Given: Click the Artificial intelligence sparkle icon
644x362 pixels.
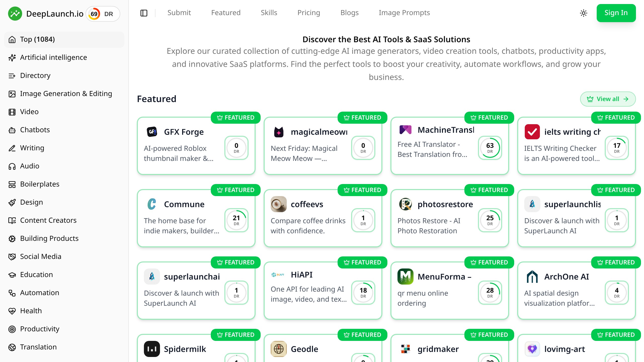Looking at the screenshot, I should pos(12,58).
